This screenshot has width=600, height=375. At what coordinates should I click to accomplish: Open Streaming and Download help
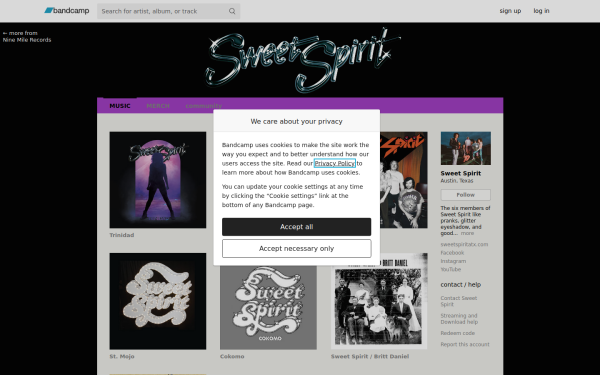[459, 319]
